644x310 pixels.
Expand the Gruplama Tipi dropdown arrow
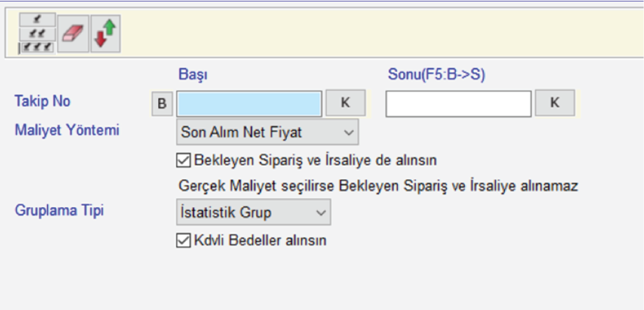pos(321,211)
